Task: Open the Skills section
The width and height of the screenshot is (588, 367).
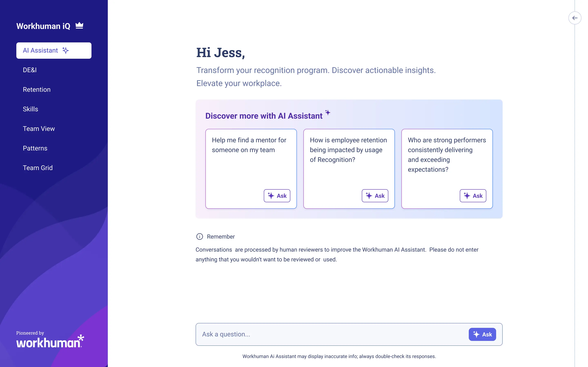Action: tap(30, 109)
